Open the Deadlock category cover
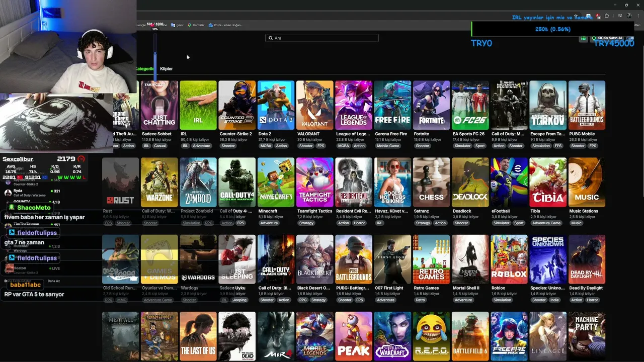 coord(470,182)
